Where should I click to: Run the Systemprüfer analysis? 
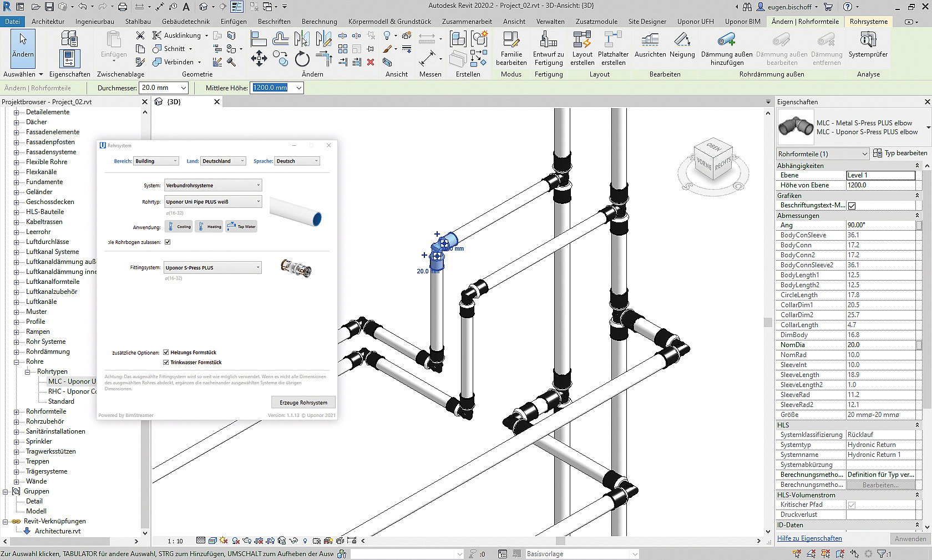(868, 45)
